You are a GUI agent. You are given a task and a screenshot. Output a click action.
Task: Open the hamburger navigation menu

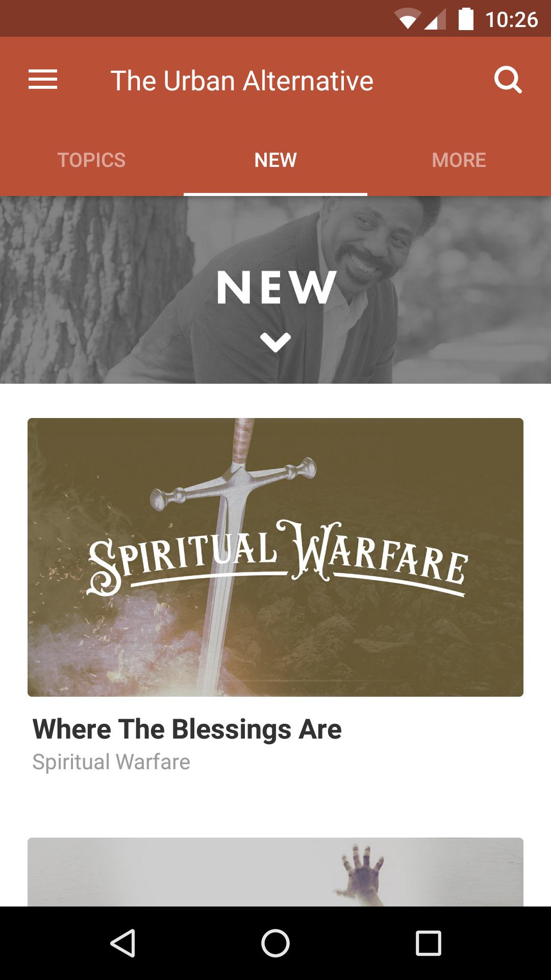[43, 80]
